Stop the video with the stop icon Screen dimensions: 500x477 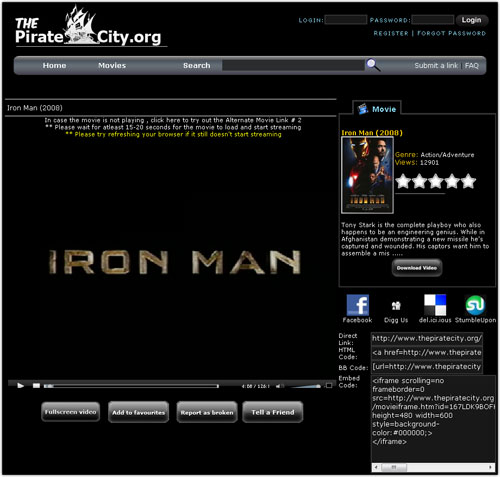(36, 386)
